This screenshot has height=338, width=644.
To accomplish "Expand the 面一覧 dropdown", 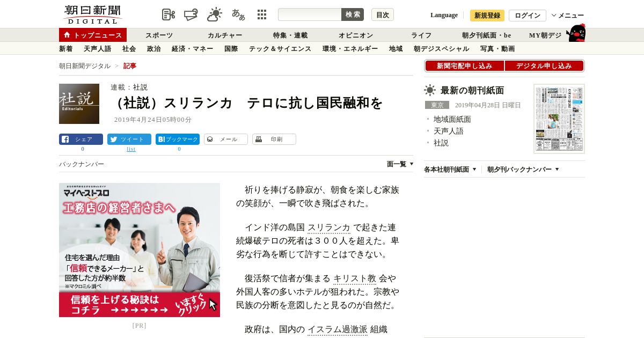I will point(400,164).
